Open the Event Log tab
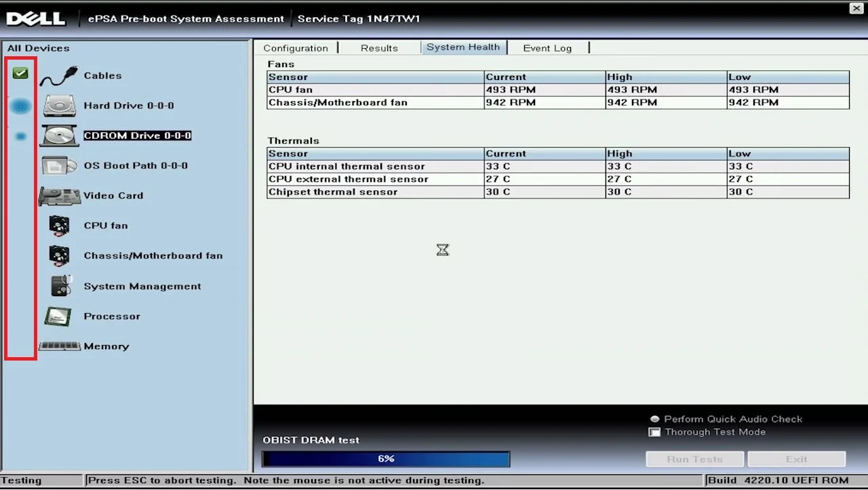The height and width of the screenshot is (490, 868). point(547,48)
